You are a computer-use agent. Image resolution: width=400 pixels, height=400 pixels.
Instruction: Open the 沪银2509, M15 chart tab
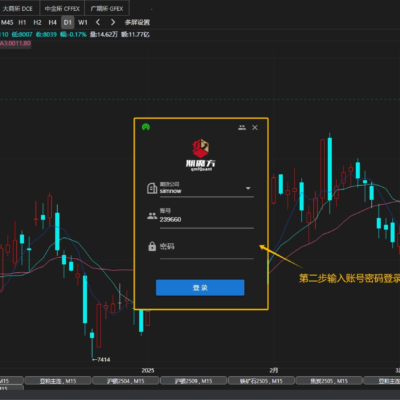[x=193, y=381]
